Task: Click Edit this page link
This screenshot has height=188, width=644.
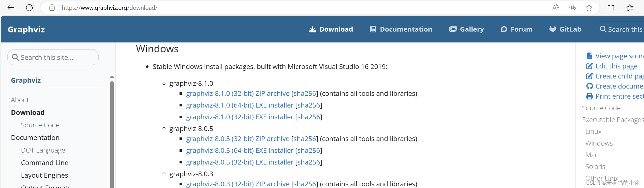Action: (x=616, y=66)
